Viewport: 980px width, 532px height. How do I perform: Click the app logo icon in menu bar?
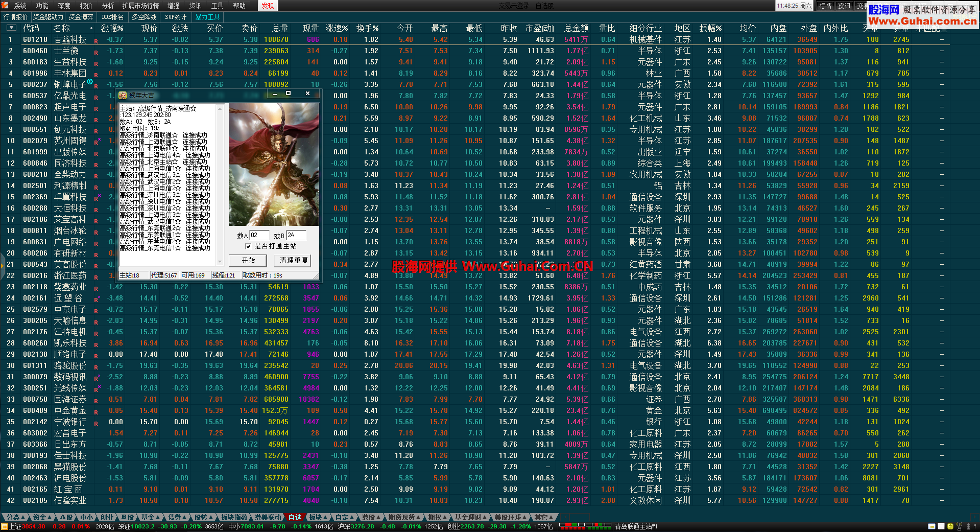tap(5, 6)
